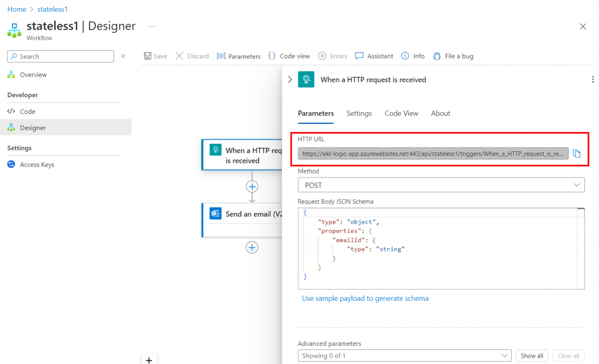This screenshot has height=364, width=599.
Task: Select the Parameters tab
Action: [315, 113]
